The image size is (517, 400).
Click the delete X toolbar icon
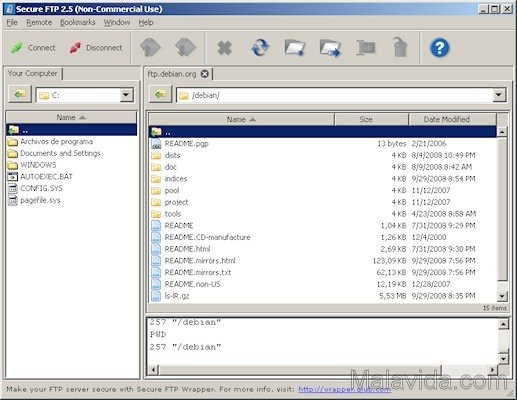click(224, 48)
